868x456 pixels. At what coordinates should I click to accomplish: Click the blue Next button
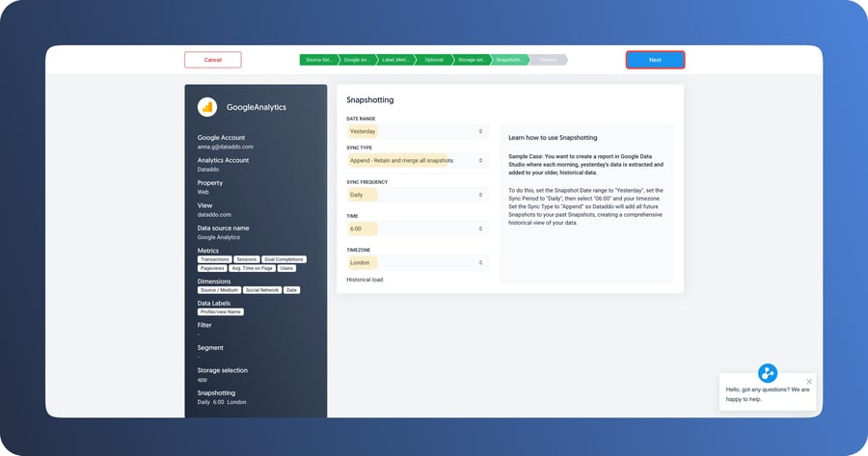(x=655, y=60)
